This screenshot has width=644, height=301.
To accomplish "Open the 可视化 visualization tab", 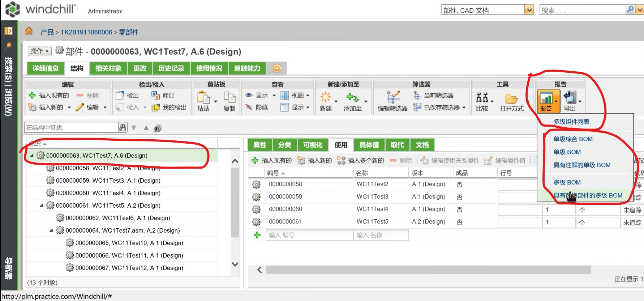I will (313, 145).
